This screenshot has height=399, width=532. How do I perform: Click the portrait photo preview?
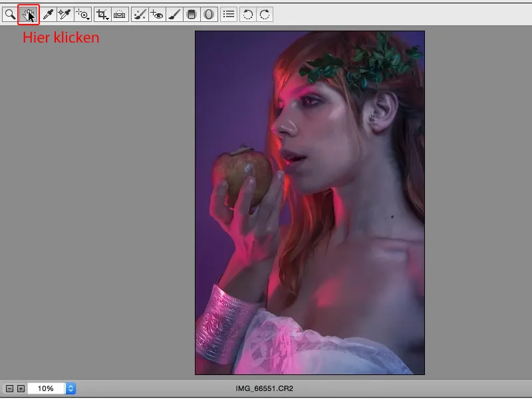tap(310, 203)
